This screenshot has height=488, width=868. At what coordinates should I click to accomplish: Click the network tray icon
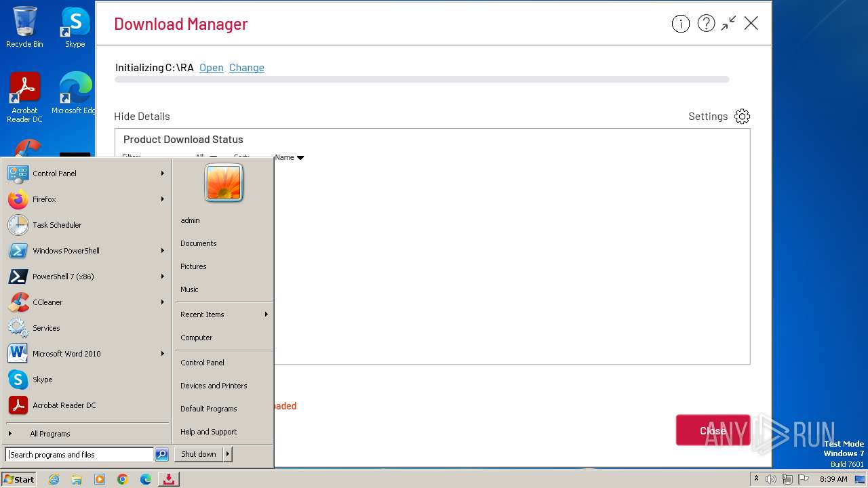click(787, 479)
